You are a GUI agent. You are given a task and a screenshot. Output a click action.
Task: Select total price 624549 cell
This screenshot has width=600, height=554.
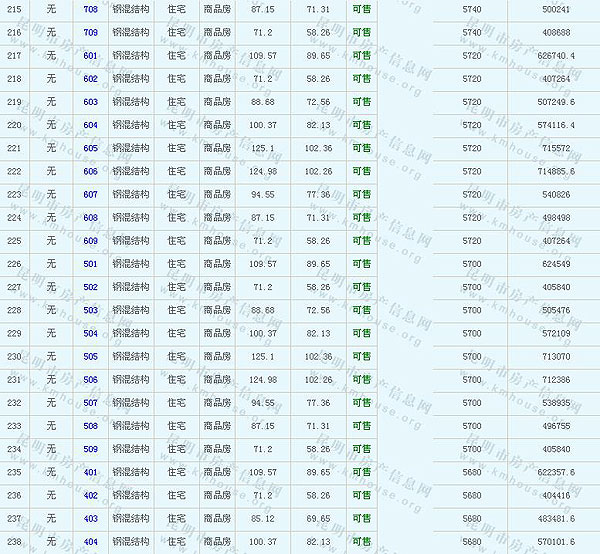555,264
